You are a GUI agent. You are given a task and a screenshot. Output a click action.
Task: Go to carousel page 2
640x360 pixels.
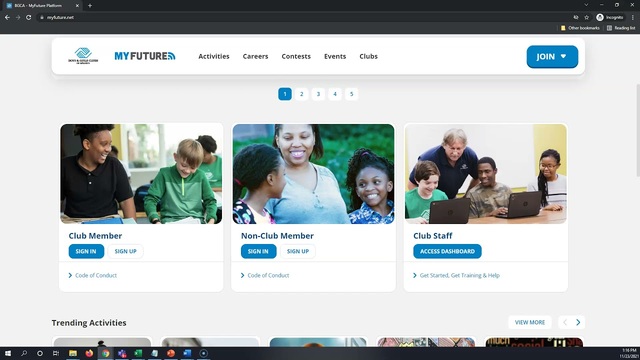point(302,94)
